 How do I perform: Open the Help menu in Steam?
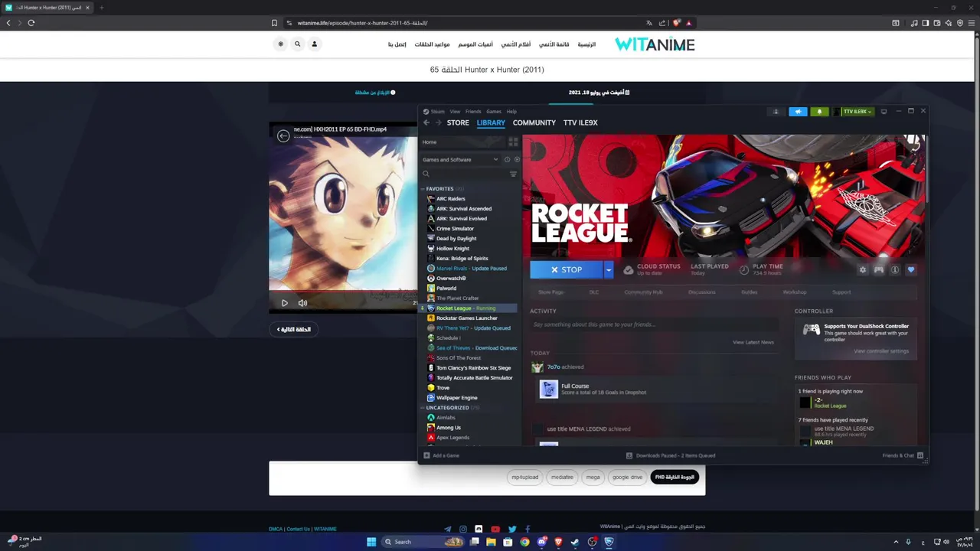coord(511,112)
